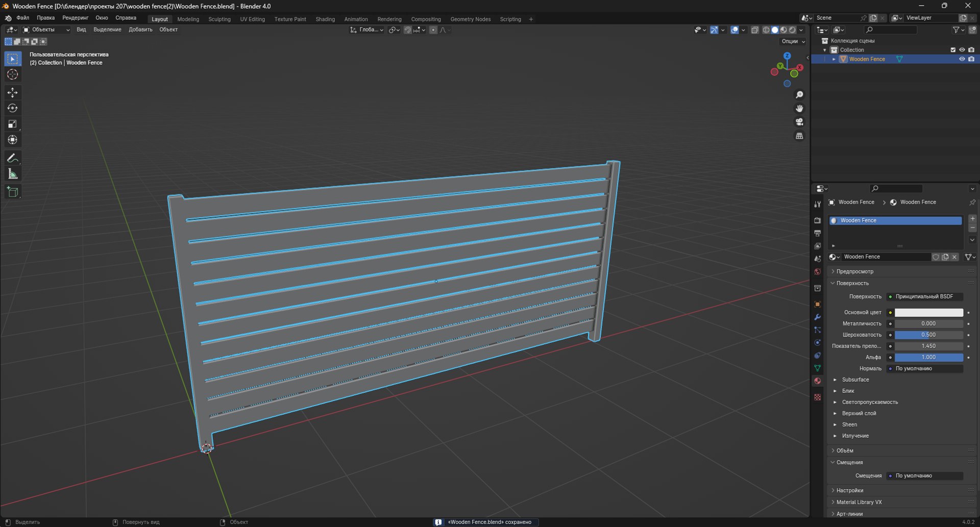Activate the Transform tool
Image resolution: width=980 pixels, height=527 pixels.
pyautogui.click(x=13, y=140)
